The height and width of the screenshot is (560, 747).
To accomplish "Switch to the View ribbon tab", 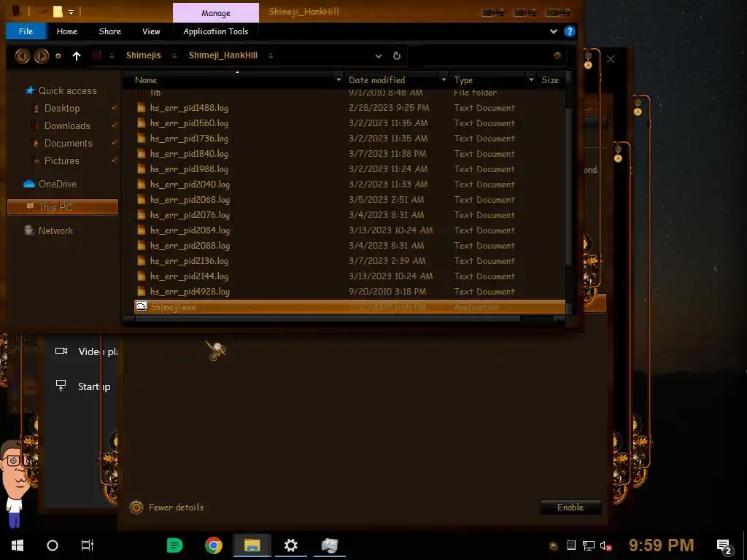I will (151, 31).
